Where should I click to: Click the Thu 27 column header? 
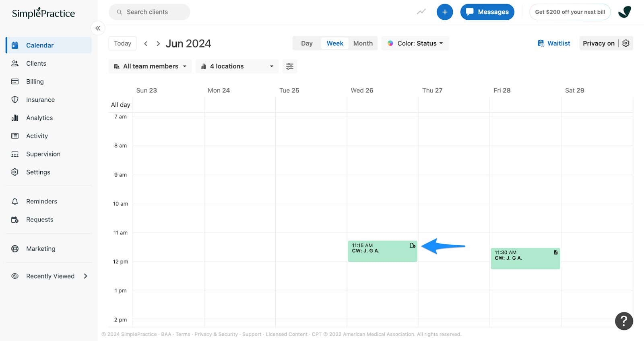[x=432, y=90]
